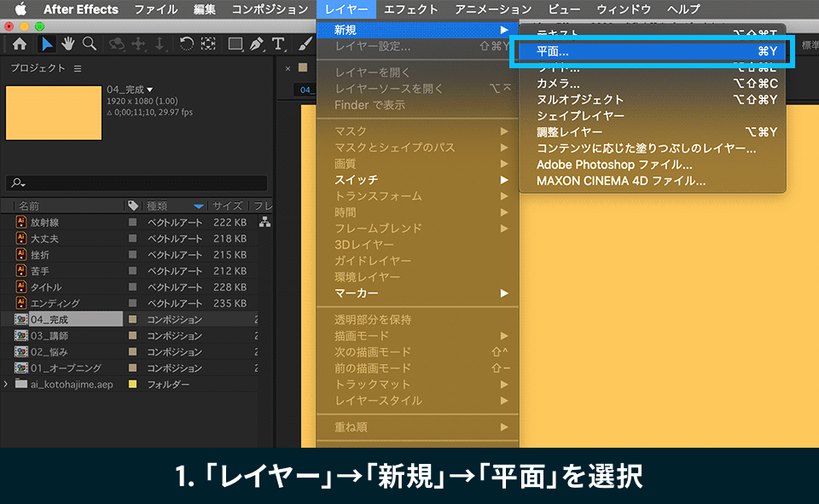Screen dimensions: 819x504
Task: Select the Selection arrow tool
Action: click(46, 43)
